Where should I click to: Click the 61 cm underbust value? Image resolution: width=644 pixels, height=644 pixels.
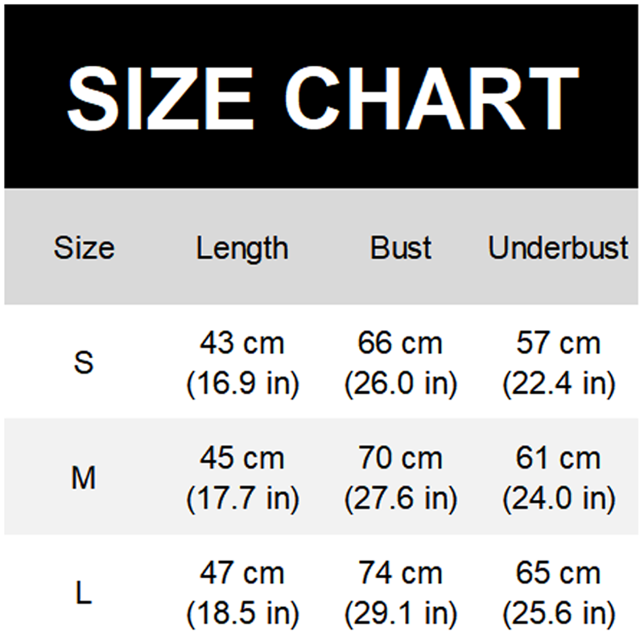(x=559, y=458)
